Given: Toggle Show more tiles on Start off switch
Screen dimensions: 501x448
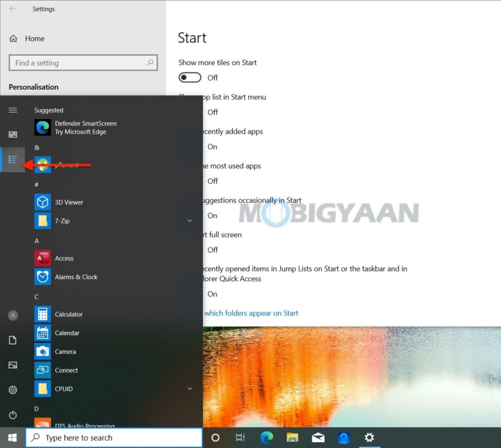Looking at the screenshot, I should pos(190,77).
